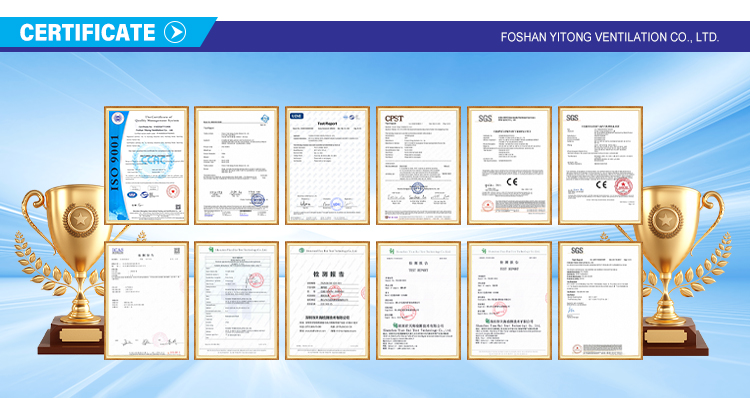Screen dimensions: 750x398
Task: Open the Shenzhen test report with data table
Action: pos(236,300)
